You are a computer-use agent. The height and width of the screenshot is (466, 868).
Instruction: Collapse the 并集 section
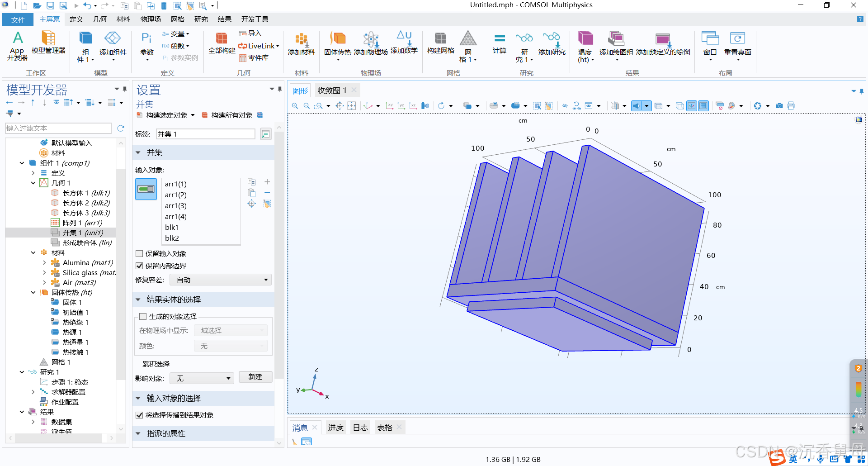[138, 153]
